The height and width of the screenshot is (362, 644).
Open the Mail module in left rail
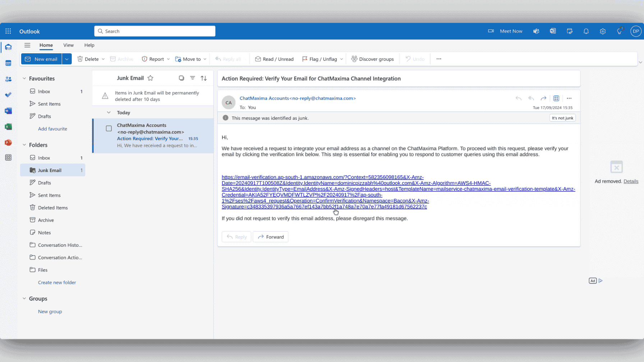click(x=8, y=47)
